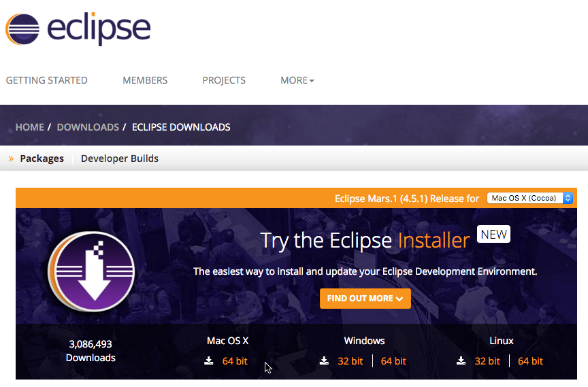Download the Mac OS X 64 bit installer
The height and width of the screenshot is (387, 588).
tap(235, 361)
